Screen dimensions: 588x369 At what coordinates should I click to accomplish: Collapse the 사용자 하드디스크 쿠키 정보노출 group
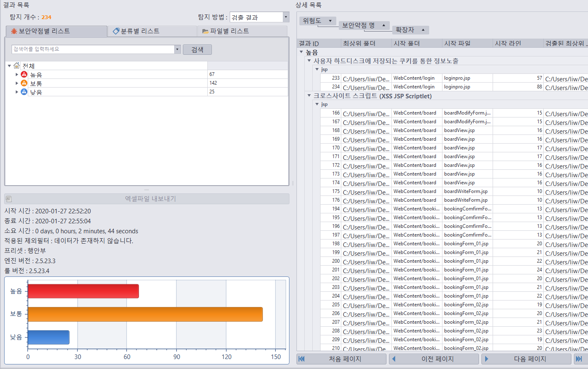tap(309, 61)
